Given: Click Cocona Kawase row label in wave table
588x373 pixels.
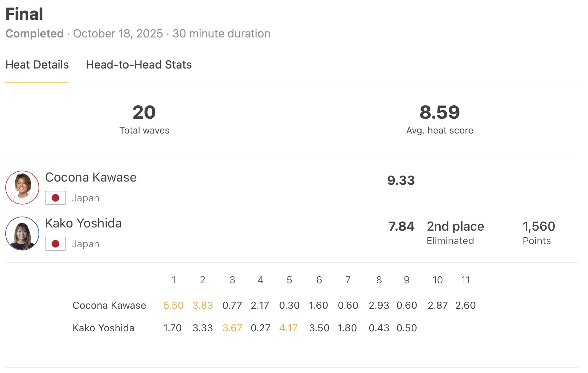Looking at the screenshot, I should (109, 306).
